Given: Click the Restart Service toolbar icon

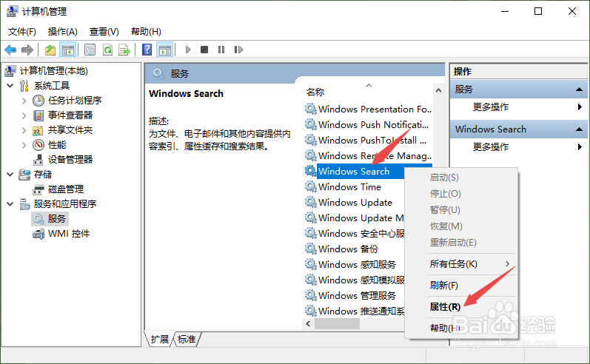Looking at the screenshot, I should click(x=238, y=50).
